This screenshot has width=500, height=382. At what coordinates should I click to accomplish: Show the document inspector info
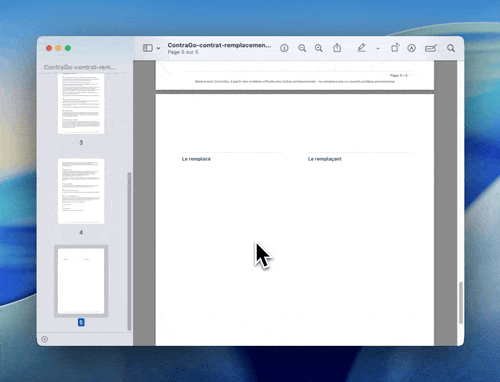pos(284,48)
